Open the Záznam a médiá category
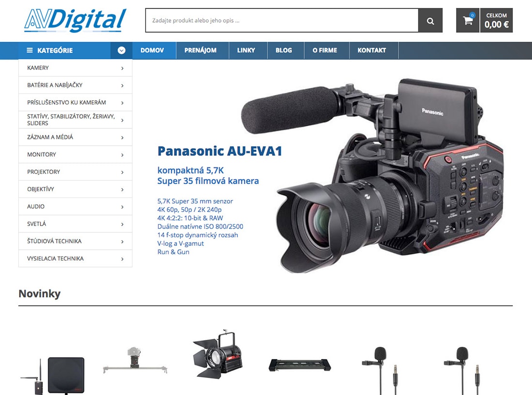Screen dimensions: 532x395 point(75,137)
